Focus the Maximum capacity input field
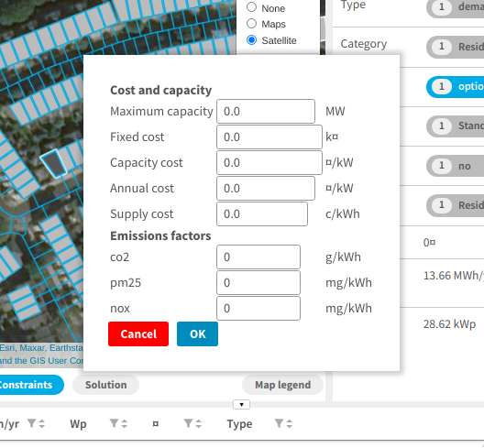Screen dimensions: 484x448 pos(266,112)
